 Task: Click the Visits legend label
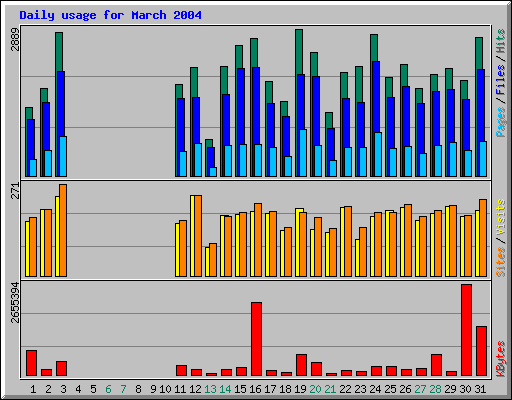tap(501, 217)
